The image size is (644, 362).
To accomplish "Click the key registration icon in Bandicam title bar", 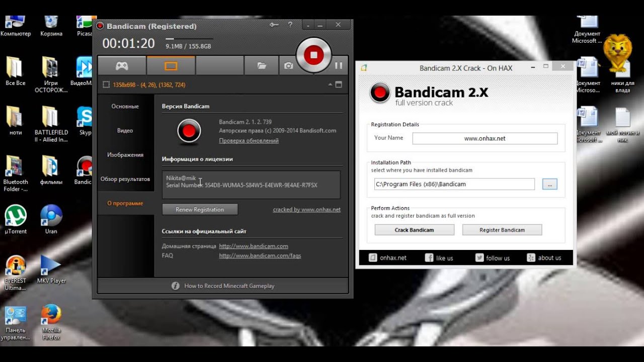I will (274, 24).
